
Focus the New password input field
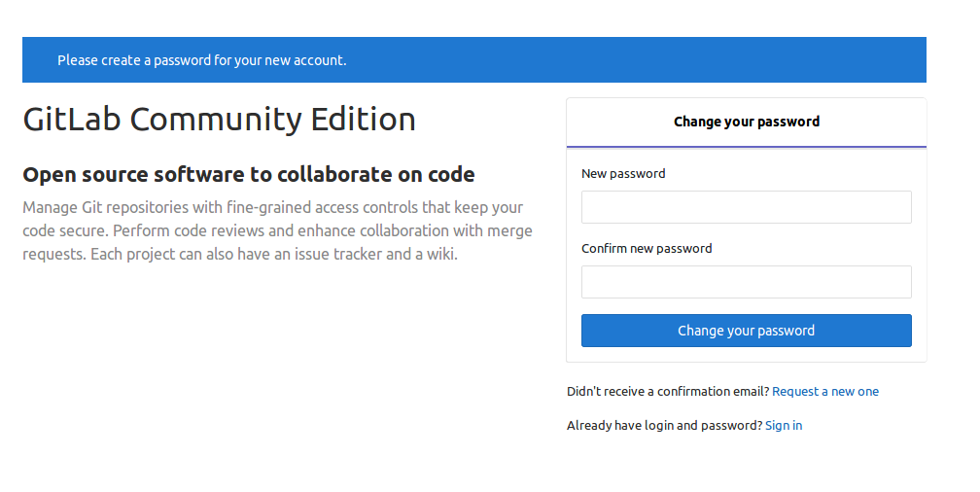pos(747,207)
